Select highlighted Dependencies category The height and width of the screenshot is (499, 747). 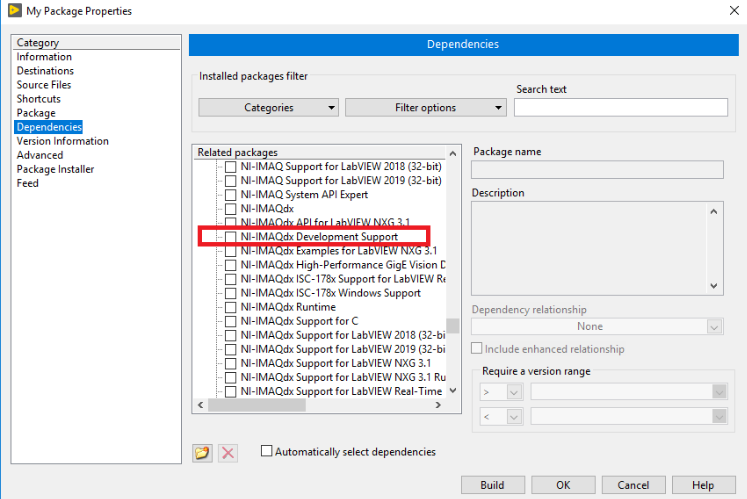click(49, 127)
